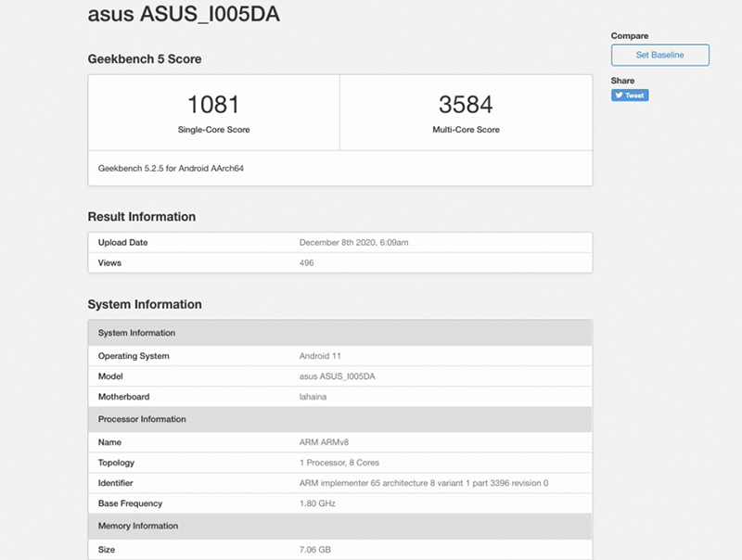Viewport: 742px width, 560px height.
Task: Click the Memory Information section header
Action: click(339, 526)
